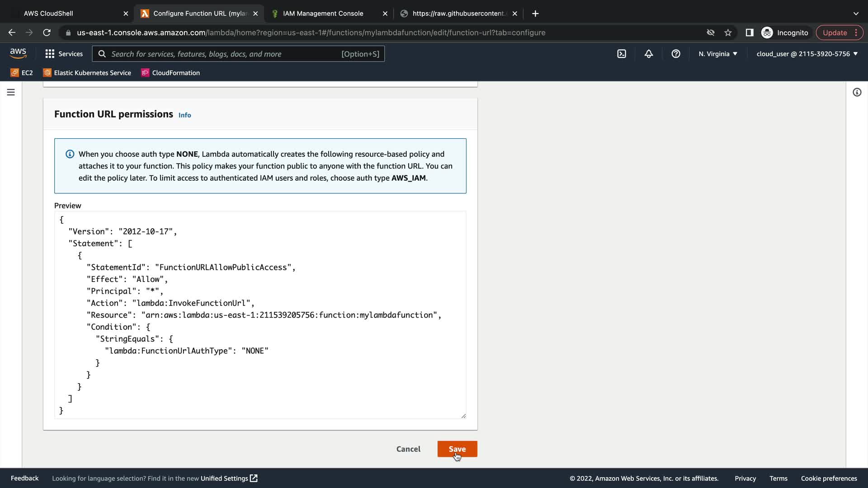
Task: Bookmark this page with star icon
Action: coord(728,33)
